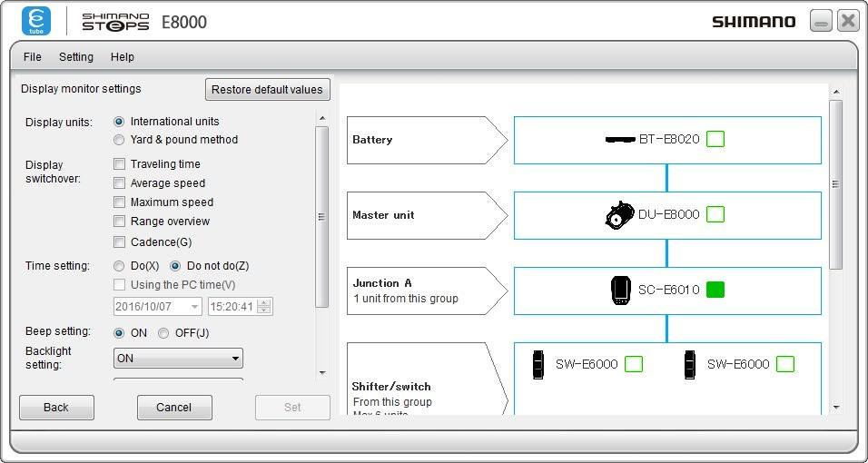This screenshot has width=868, height=463.
Task: Click the E-tube app logo icon
Action: [x=36, y=22]
